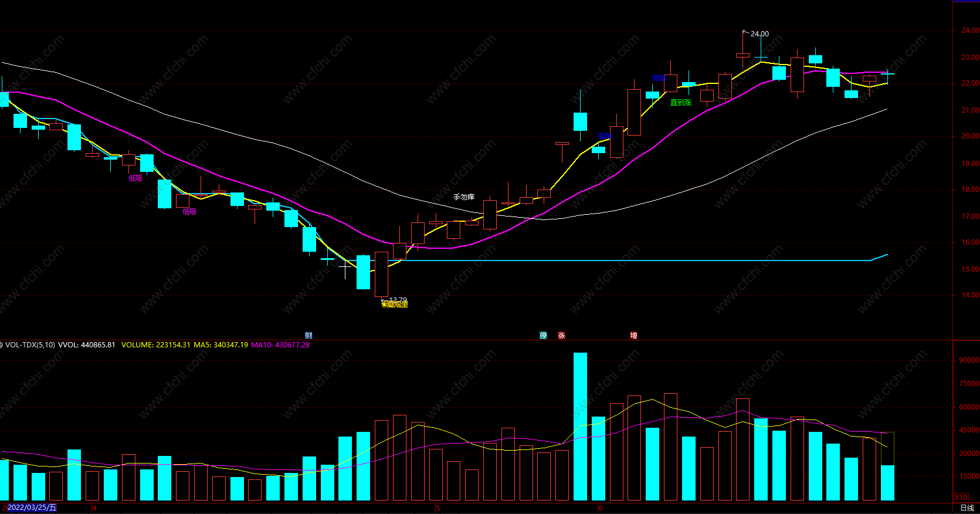Click the 增 info marker
The height and width of the screenshot is (514, 980).
(633, 336)
